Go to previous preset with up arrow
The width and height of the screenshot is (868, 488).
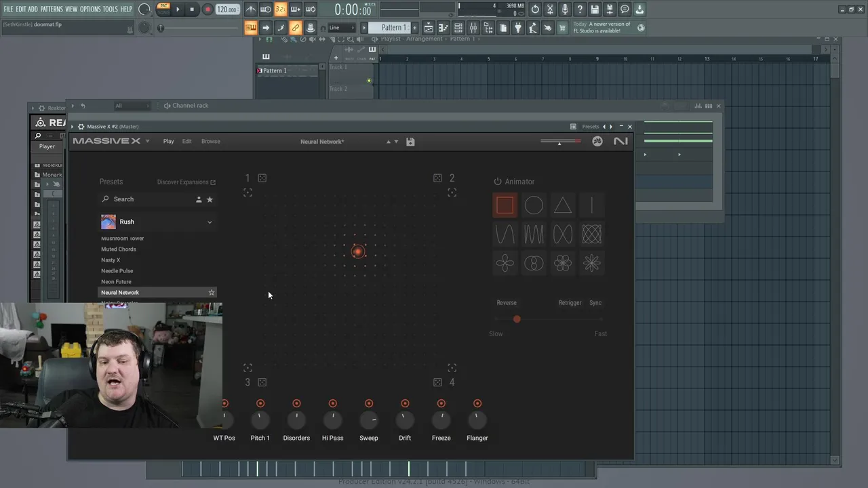tap(389, 142)
